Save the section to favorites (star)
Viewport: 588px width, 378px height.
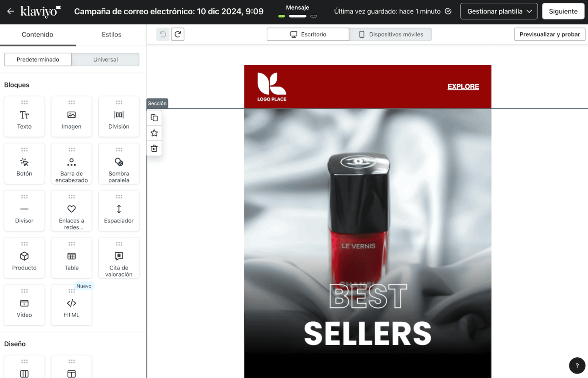[x=154, y=133]
